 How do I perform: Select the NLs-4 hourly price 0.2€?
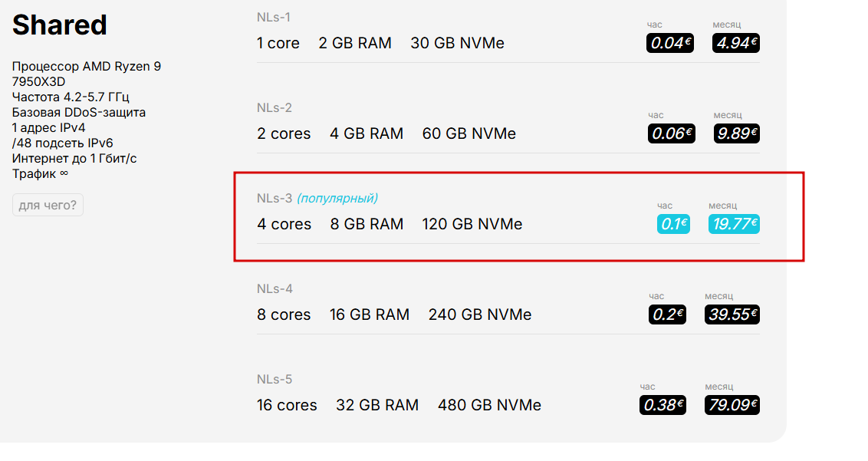(x=667, y=314)
